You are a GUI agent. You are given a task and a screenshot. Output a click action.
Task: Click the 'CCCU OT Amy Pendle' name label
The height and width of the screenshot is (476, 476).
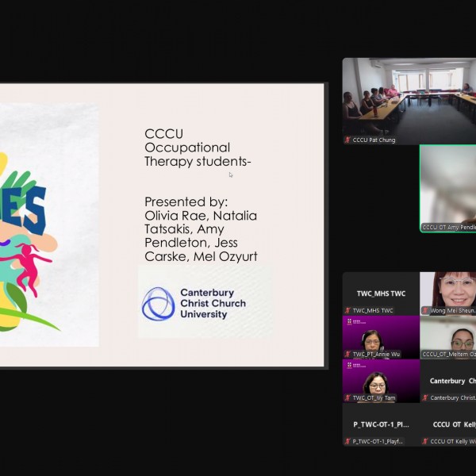pos(449,228)
